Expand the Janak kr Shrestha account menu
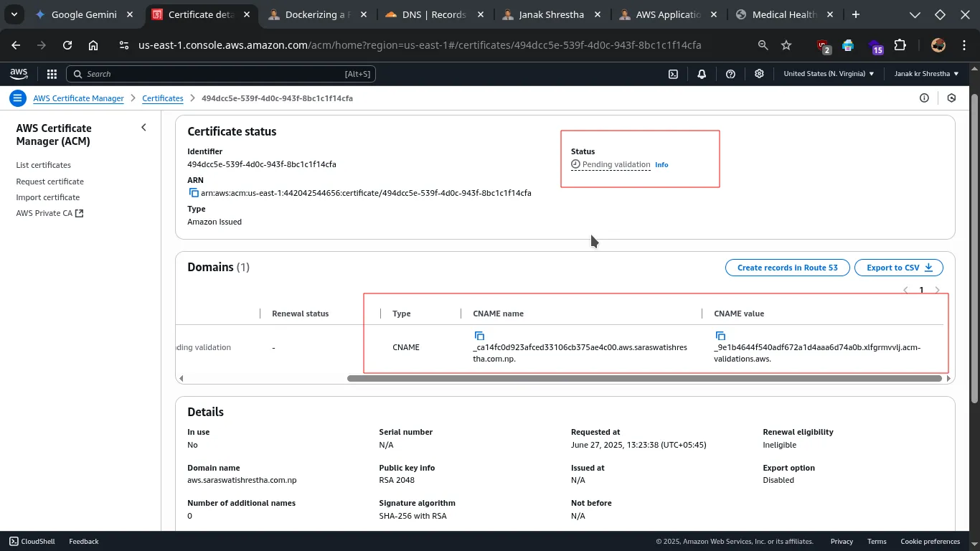Viewport: 980px width, 551px height. (x=926, y=74)
